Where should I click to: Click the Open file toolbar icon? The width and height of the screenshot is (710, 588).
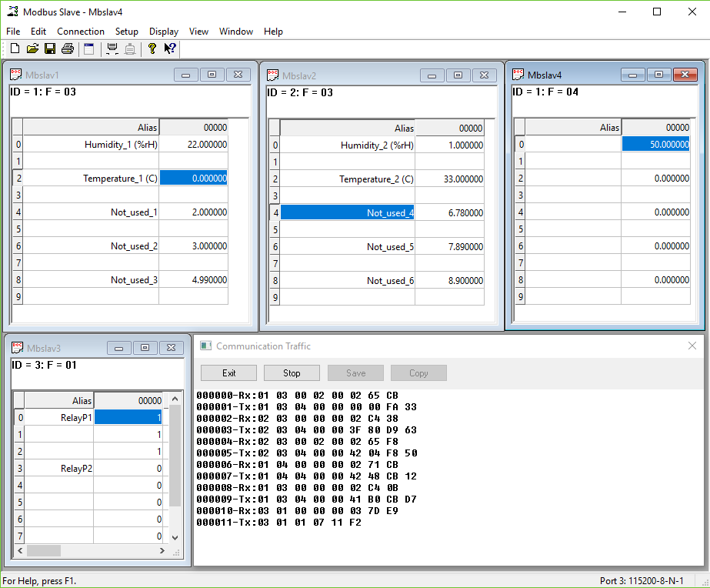click(x=32, y=48)
